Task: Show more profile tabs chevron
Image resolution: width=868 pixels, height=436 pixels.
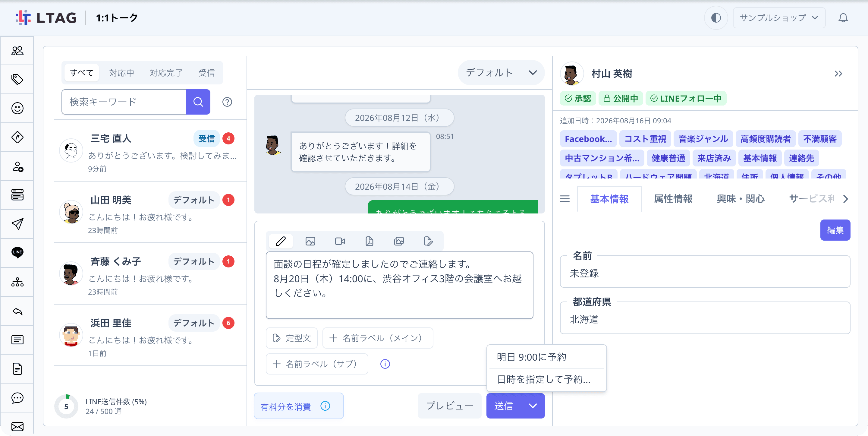Action: 845,199
